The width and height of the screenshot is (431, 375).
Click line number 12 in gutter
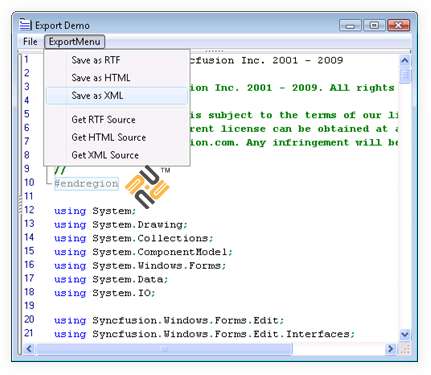[29, 210]
